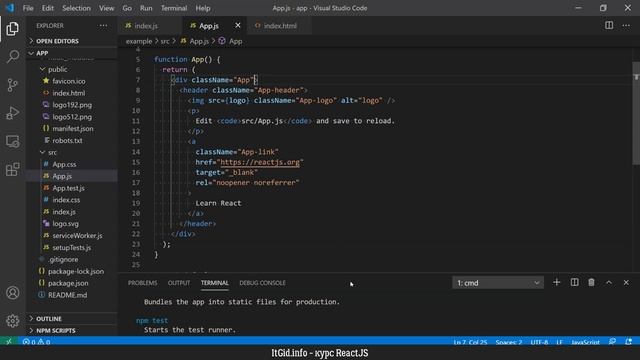Split the terminal panel

coord(574,282)
